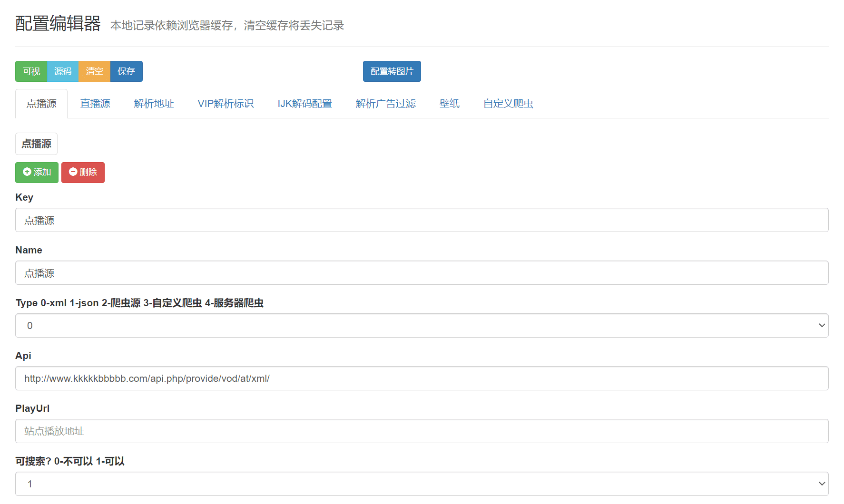Switch to the 自定义爬虫 tab

click(508, 103)
